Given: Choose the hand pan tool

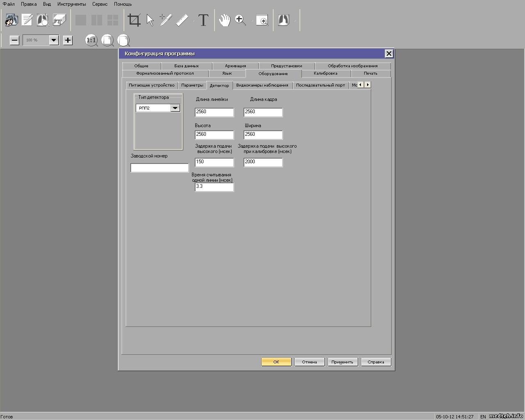Looking at the screenshot, I should point(224,20).
